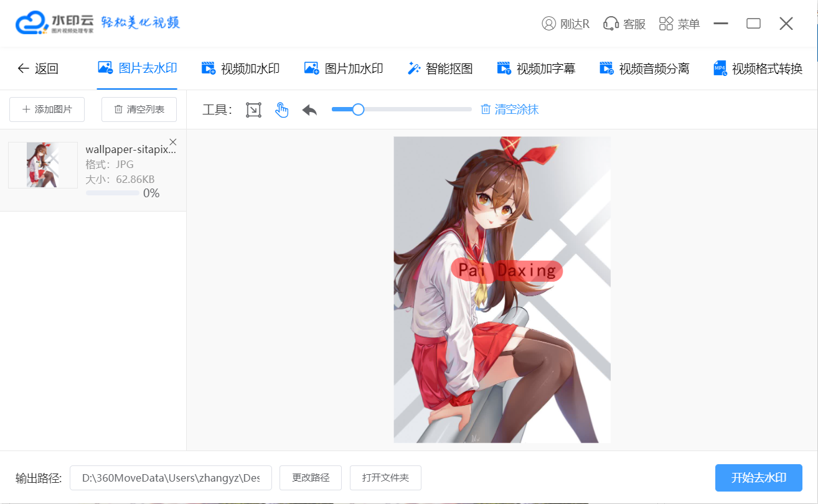
Task: Click the undo arrow icon
Action: tap(309, 110)
